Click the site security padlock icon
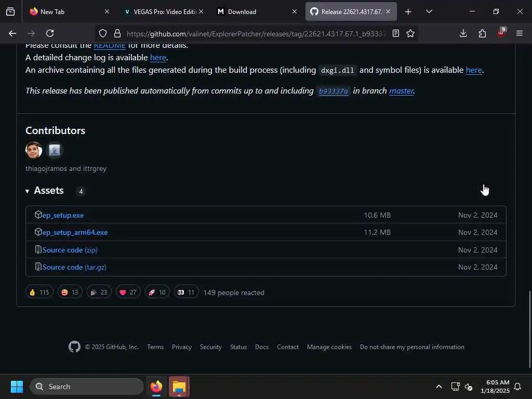Viewport: 532px width, 399px height. [117, 33]
